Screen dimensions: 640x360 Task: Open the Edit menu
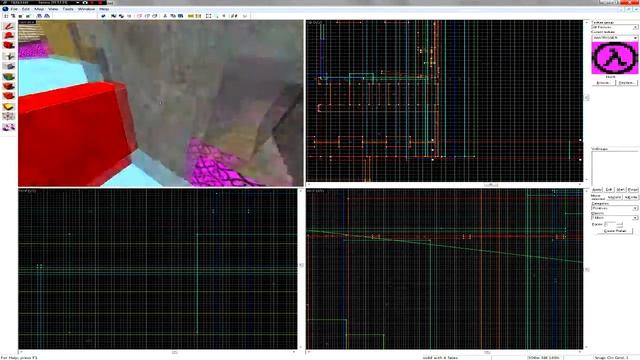pos(26,9)
